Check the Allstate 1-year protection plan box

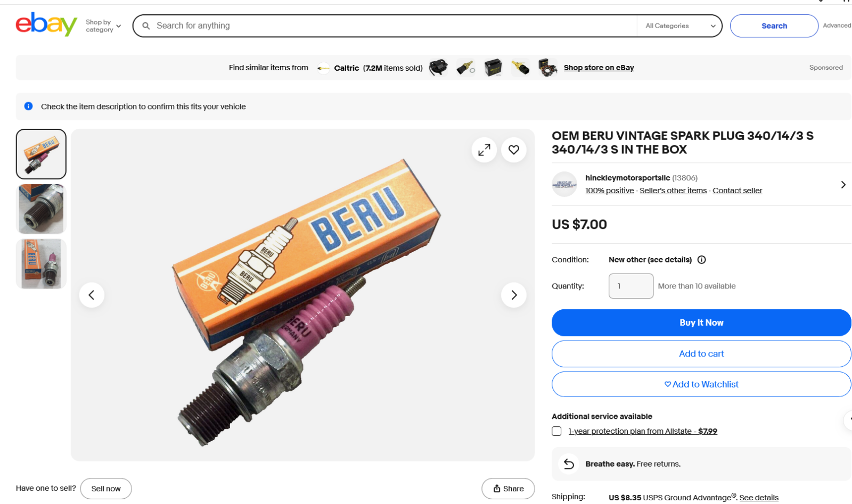(556, 431)
